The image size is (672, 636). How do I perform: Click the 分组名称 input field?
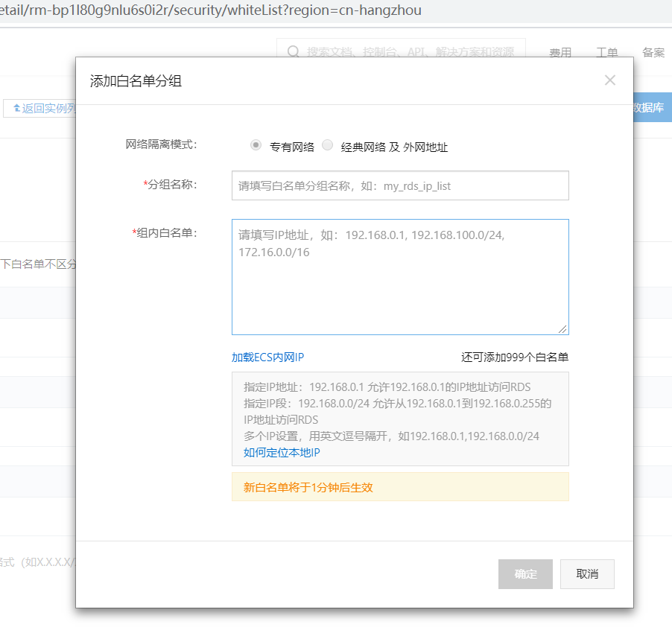[400, 184]
